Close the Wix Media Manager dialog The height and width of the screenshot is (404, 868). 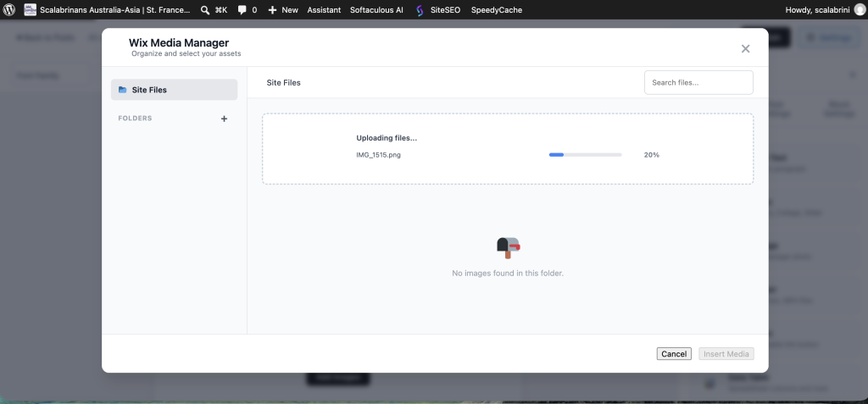[x=746, y=49]
